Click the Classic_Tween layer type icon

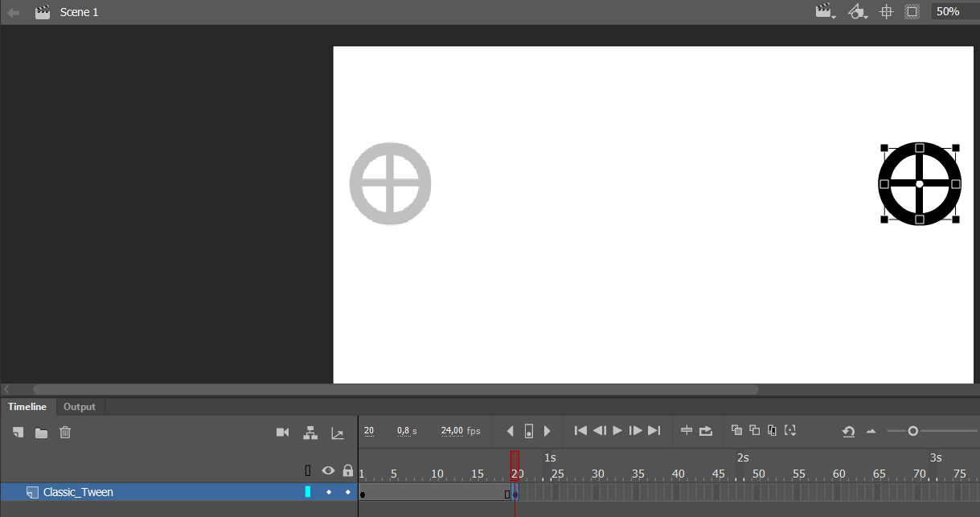click(x=32, y=492)
